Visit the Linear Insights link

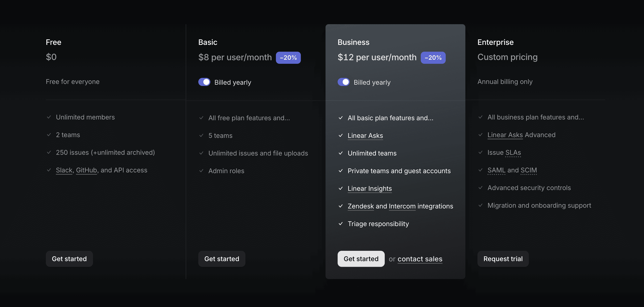coord(370,189)
